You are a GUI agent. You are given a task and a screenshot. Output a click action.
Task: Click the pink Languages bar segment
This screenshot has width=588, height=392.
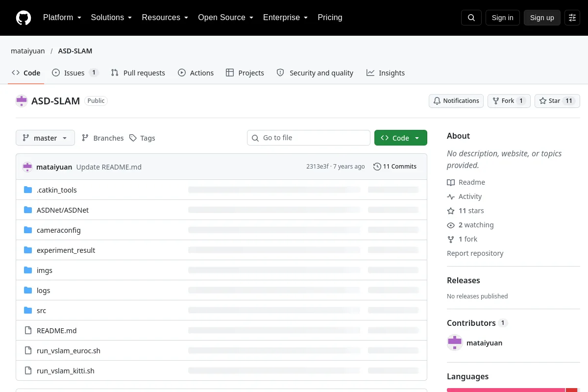coord(506,390)
